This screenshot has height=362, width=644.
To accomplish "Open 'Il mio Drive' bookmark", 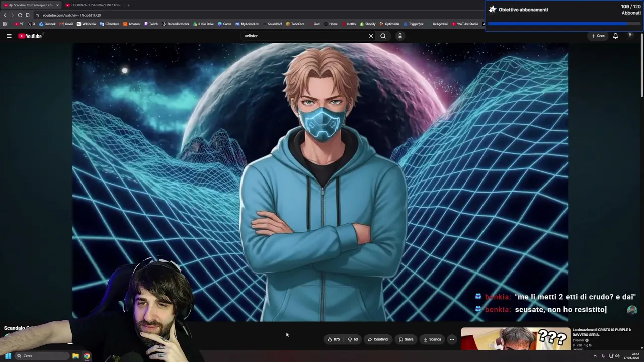I will pos(203,24).
